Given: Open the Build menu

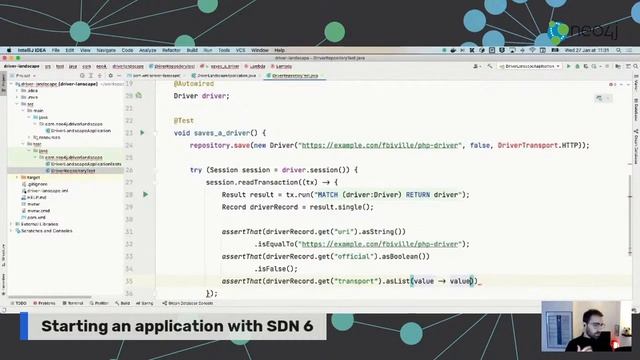Looking at the screenshot, I should click(x=192, y=50).
